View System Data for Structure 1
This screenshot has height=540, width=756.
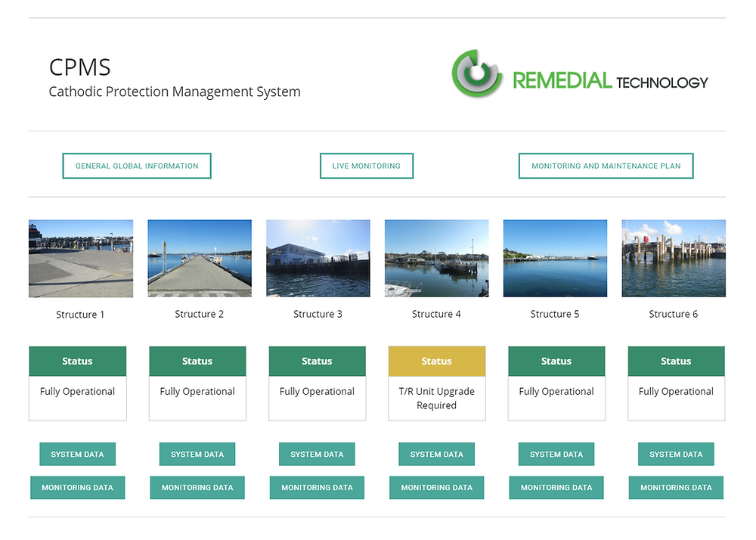point(77,454)
